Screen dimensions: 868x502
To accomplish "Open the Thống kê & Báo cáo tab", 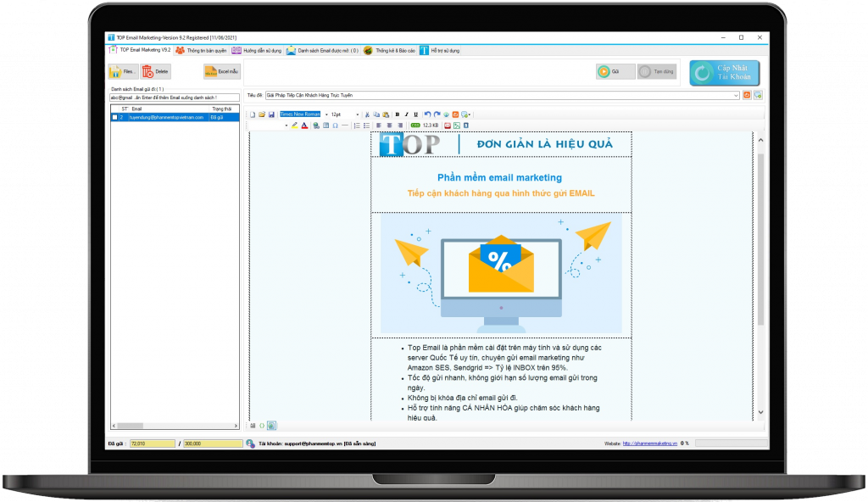I will [x=389, y=50].
